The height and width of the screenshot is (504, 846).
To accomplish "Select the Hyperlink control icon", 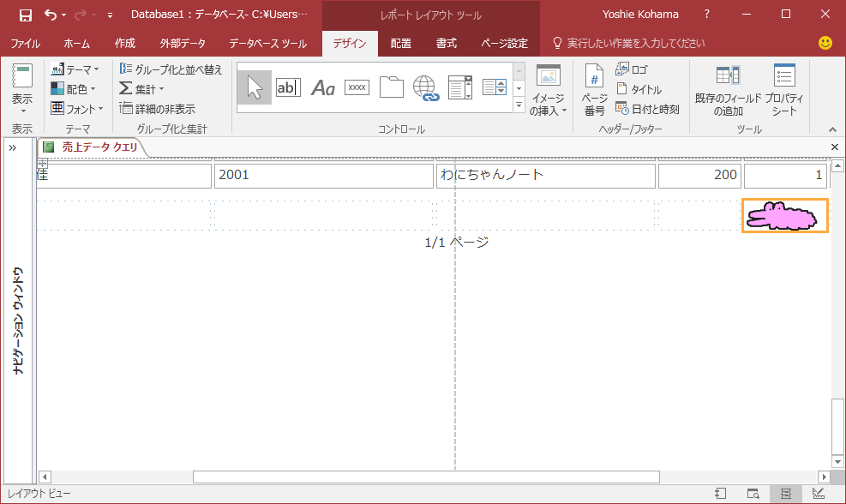I will pos(426,87).
